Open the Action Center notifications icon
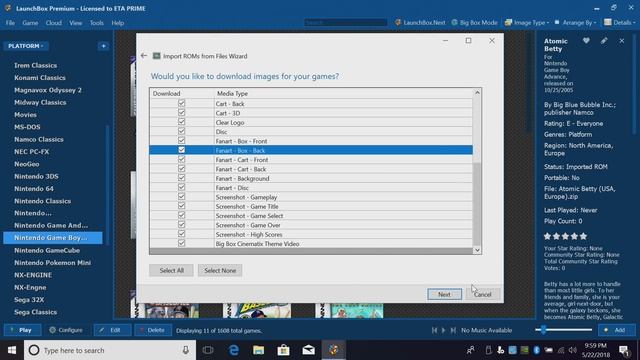The height and width of the screenshot is (360, 640). pos(624,350)
